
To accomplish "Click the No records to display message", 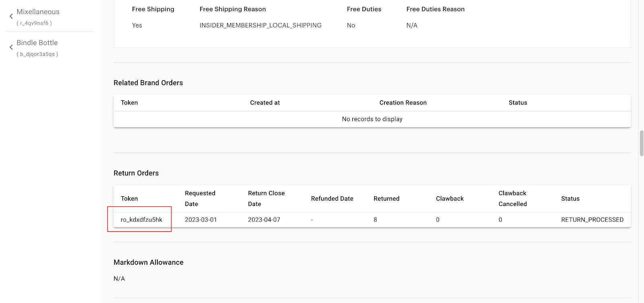I will [372, 119].
